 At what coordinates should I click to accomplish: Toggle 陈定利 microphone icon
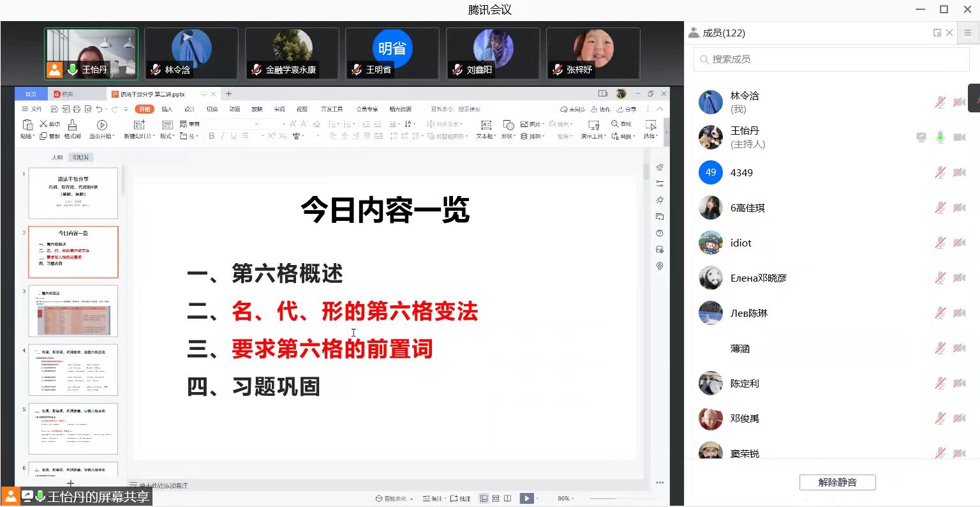[940, 383]
